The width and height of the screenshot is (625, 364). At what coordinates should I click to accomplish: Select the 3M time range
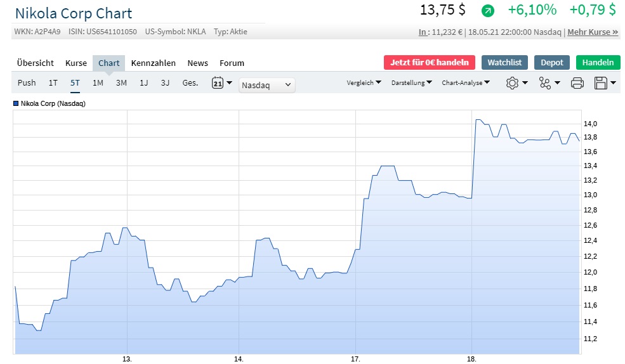[x=121, y=83]
